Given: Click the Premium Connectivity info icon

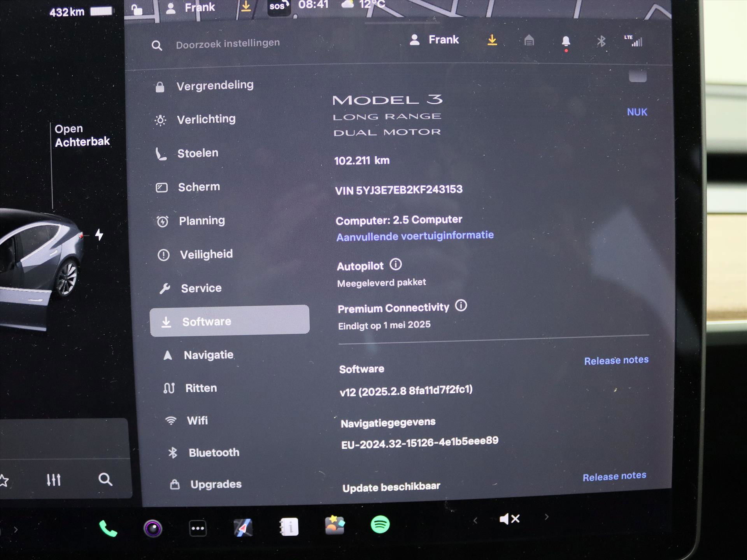Looking at the screenshot, I should click(x=461, y=306).
